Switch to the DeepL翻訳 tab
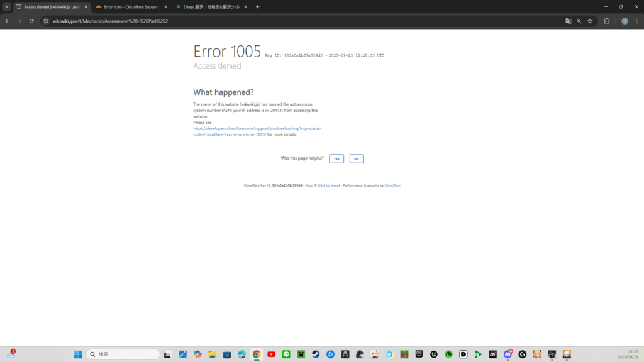 click(211, 6)
